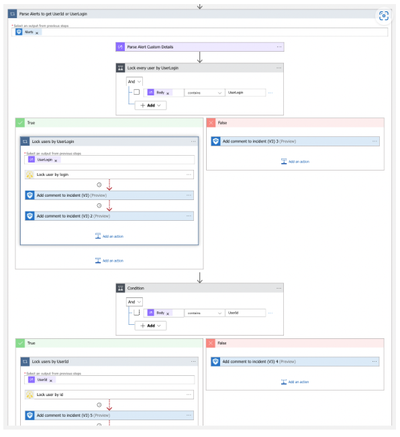The image size is (400, 437).
Task: Click Sentinel shield icon on Add comment 4
Action: [215, 362]
